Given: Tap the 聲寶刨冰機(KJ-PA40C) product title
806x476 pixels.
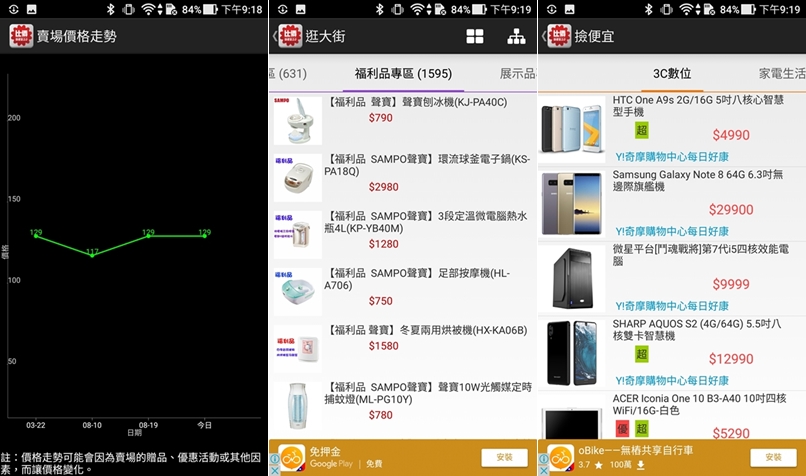Looking at the screenshot, I should pyautogui.click(x=418, y=102).
